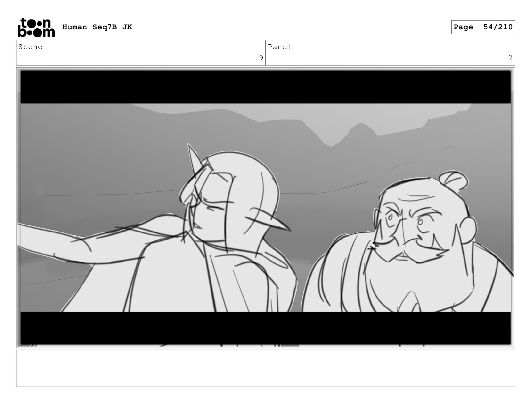
Task: Select the 'Scene' label
Action: (x=31, y=47)
